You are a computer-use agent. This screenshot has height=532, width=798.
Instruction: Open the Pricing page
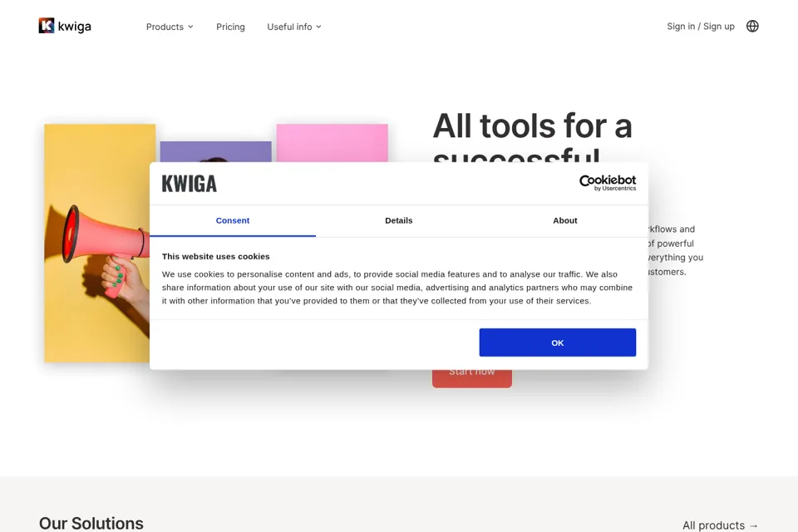point(230,27)
